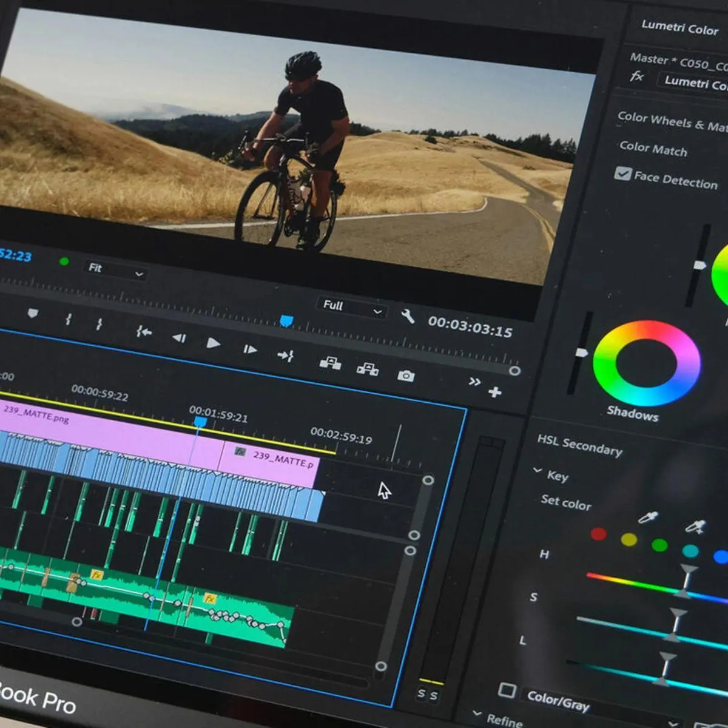Image resolution: width=728 pixels, height=728 pixels.
Task: Step back one frame
Action: [179, 338]
